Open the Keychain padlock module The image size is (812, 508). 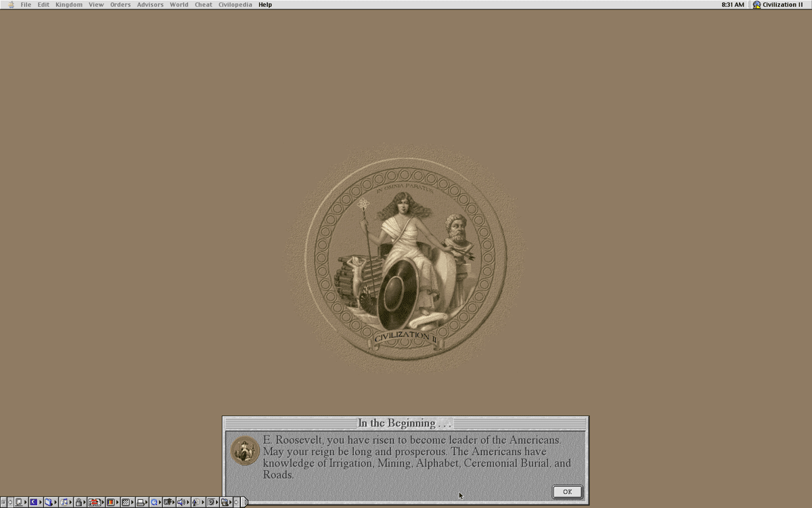point(80,502)
